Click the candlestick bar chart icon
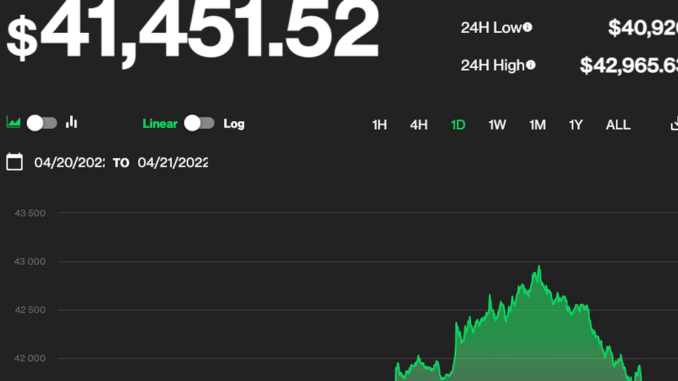 [x=72, y=123]
